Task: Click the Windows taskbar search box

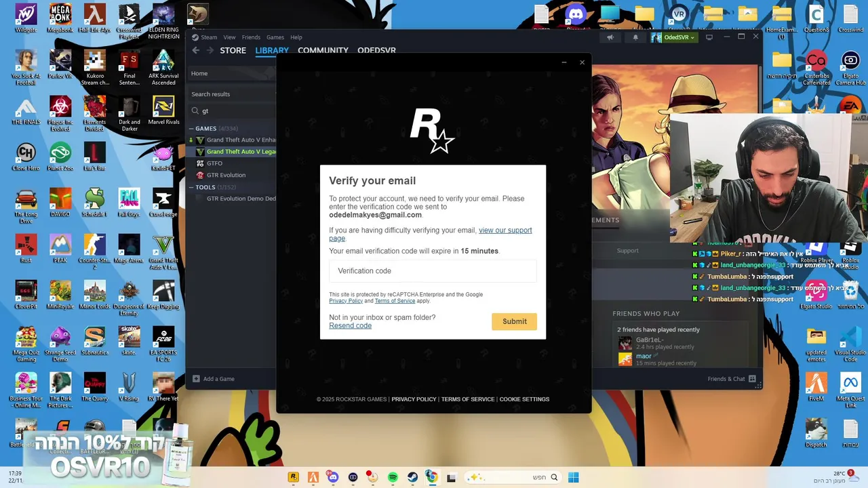Action: coord(513,477)
